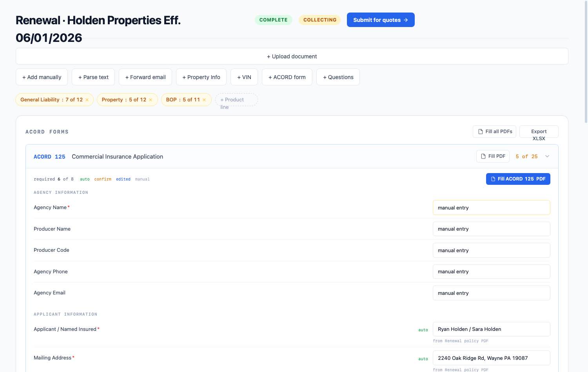Image resolution: width=588 pixels, height=372 pixels.
Task: Click the 5 of 25 progress count
Action: [526, 156]
